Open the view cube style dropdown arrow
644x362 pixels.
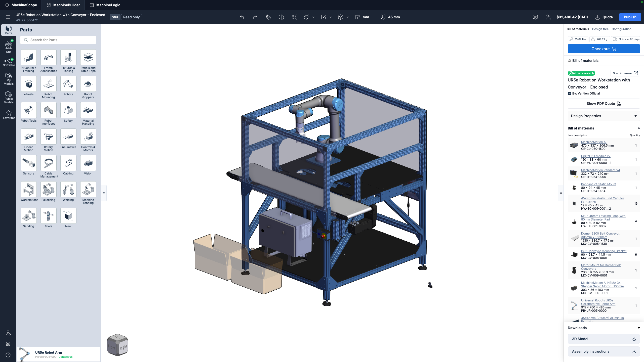[x=348, y=17]
